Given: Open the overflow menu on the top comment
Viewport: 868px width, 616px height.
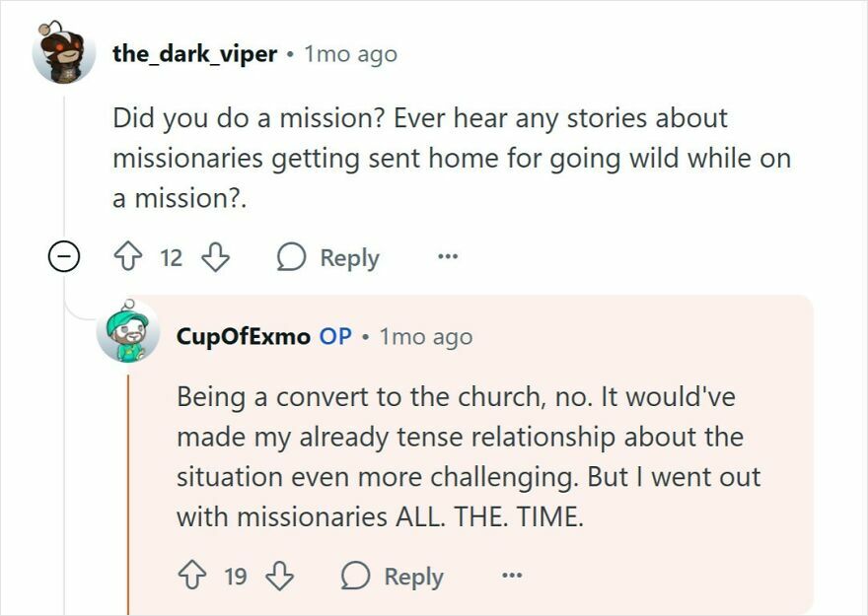Looking at the screenshot, I should click(447, 257).
